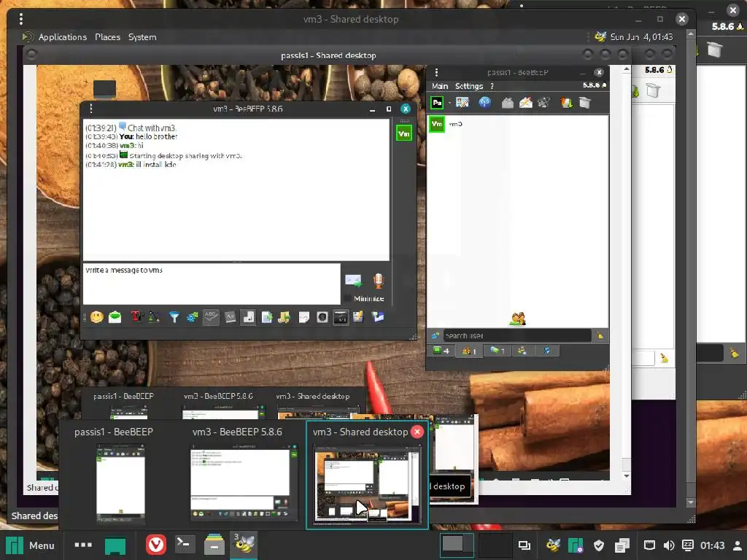Click the Search user field
The width and height of the screenshot is (747, 560).
click(x=517, y=335)
